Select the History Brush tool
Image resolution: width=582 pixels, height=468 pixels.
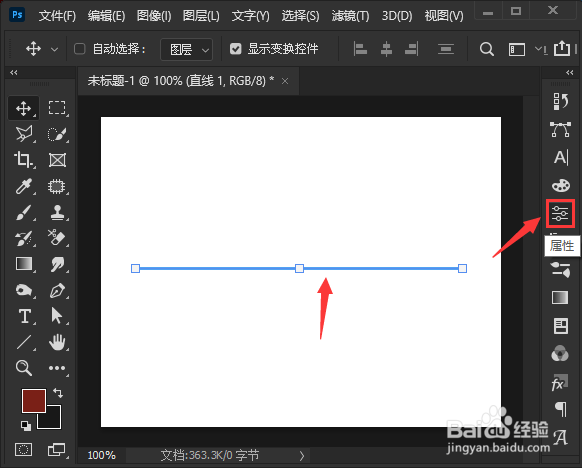click(24, 238)
